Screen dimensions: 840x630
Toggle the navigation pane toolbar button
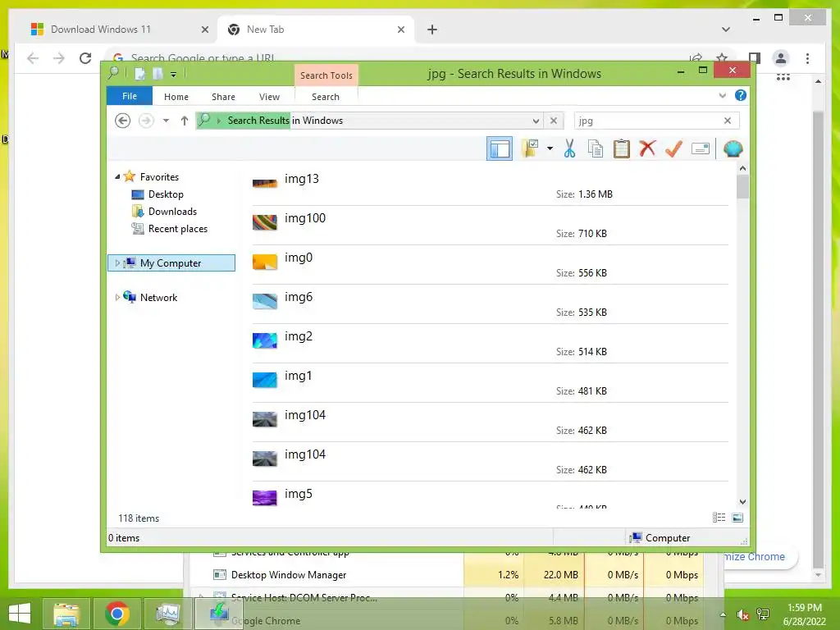500,149
